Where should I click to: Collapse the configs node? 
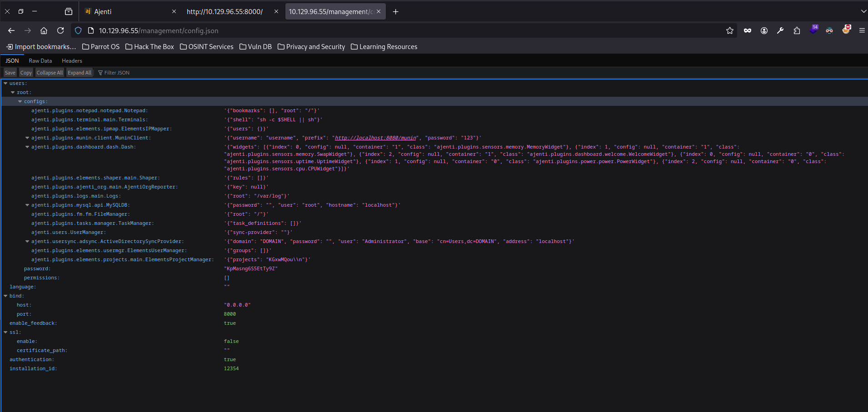(20, 102)
